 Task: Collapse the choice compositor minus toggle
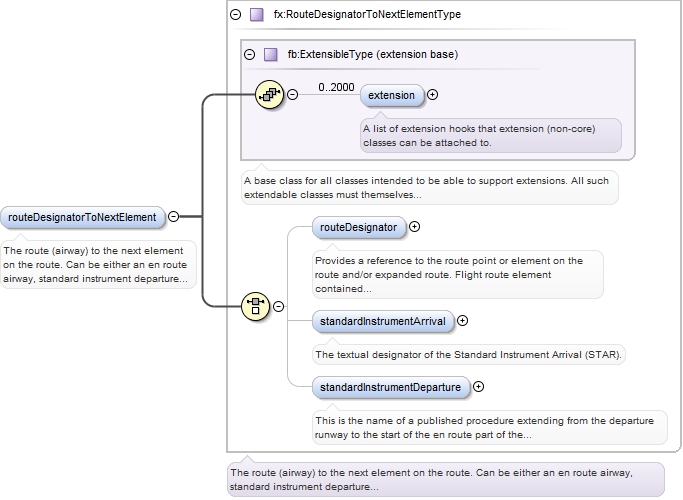(278, 306)
